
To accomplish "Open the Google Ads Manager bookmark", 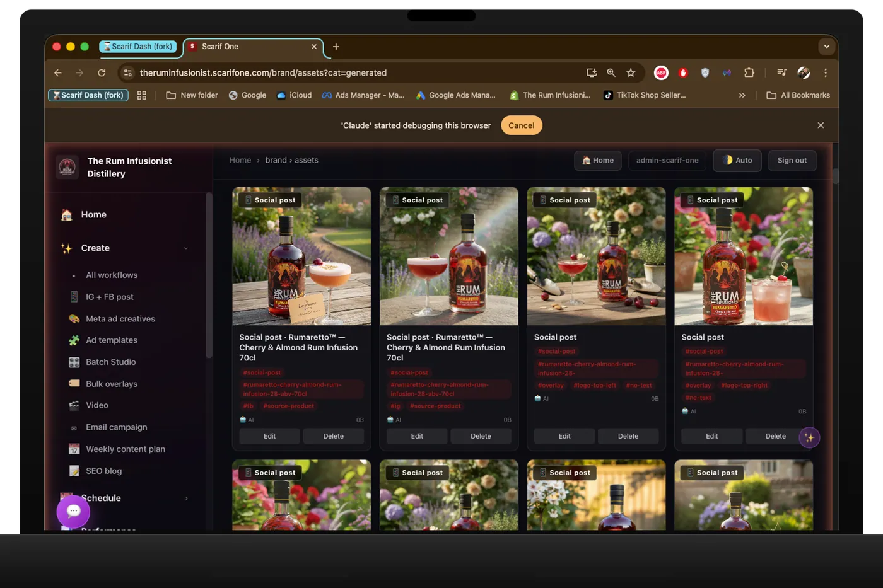I will point(456,95).
